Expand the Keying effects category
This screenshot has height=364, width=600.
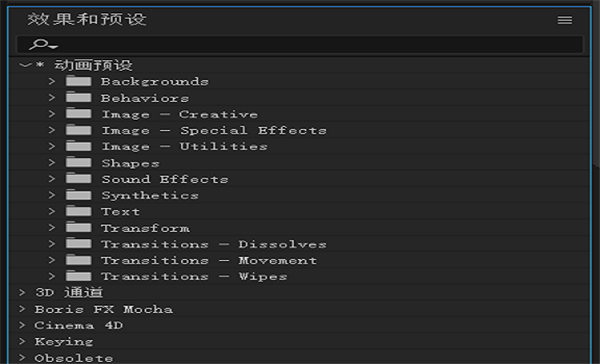[22, 341]
